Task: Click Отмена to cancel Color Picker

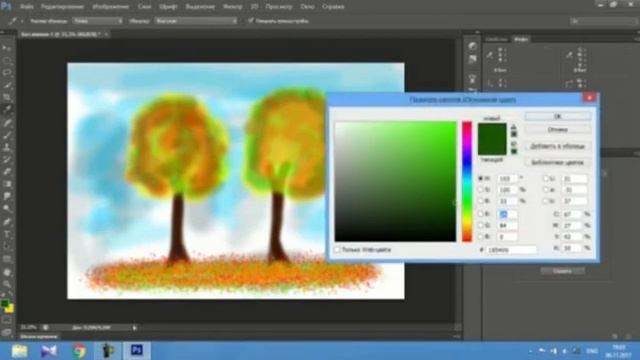Action: point(558,130)
